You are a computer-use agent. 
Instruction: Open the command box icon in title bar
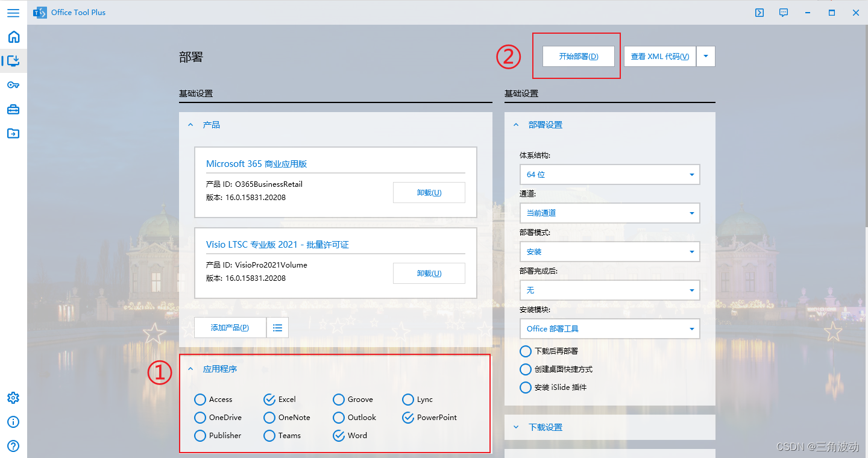click(x=759, y=13)
